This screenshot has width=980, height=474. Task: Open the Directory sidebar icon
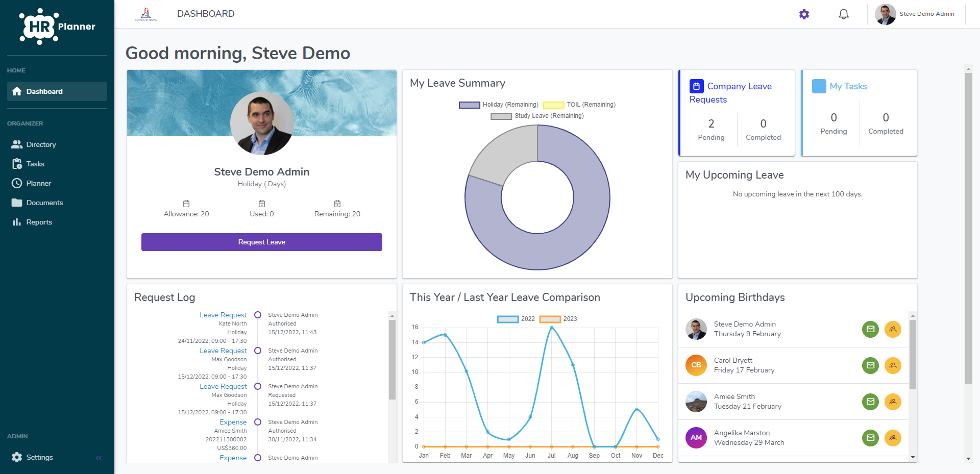point(16,144)
